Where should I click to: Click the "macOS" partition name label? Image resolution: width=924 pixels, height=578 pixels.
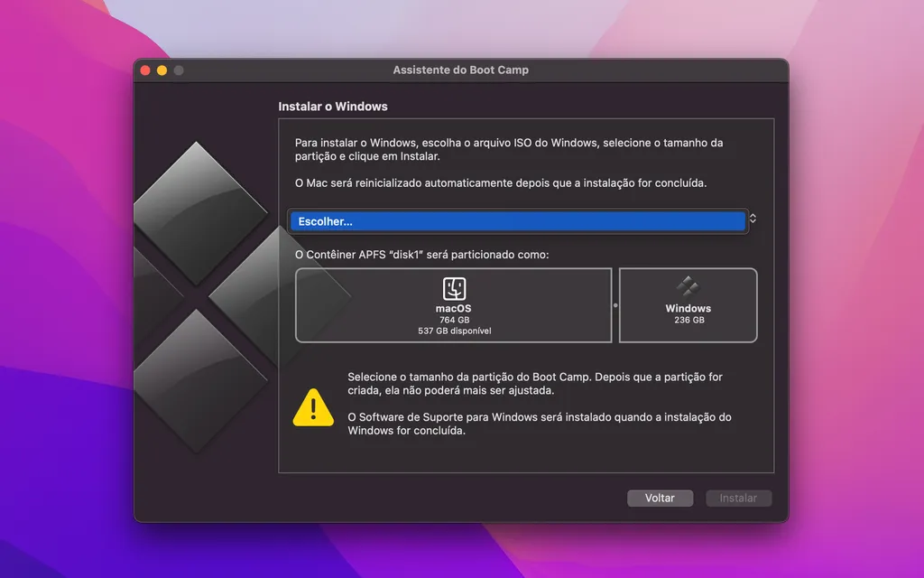tap(454, 309)
